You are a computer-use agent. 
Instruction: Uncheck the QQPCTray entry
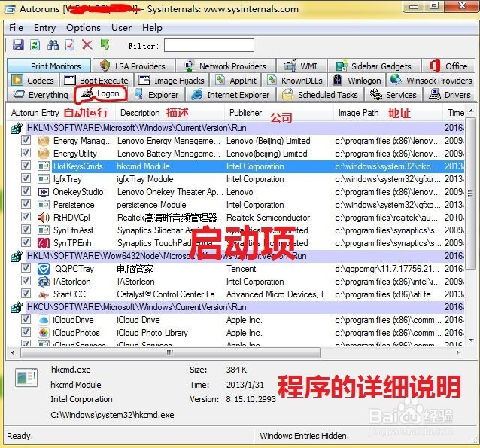26,269
